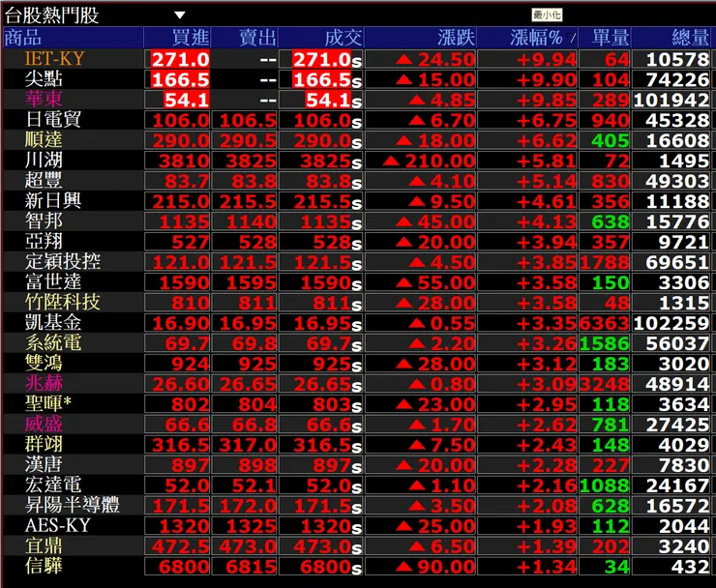Click 系統電 single volume 1586

click(x=605, y=343)
